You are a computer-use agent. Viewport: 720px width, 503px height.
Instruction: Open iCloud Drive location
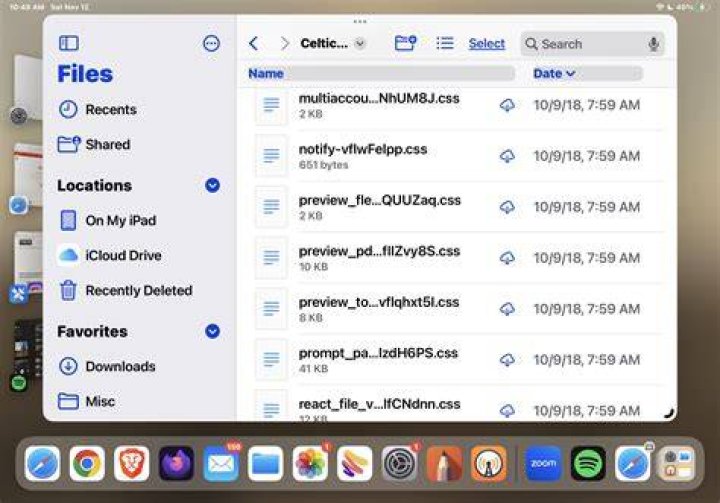(x=110, y=255)
